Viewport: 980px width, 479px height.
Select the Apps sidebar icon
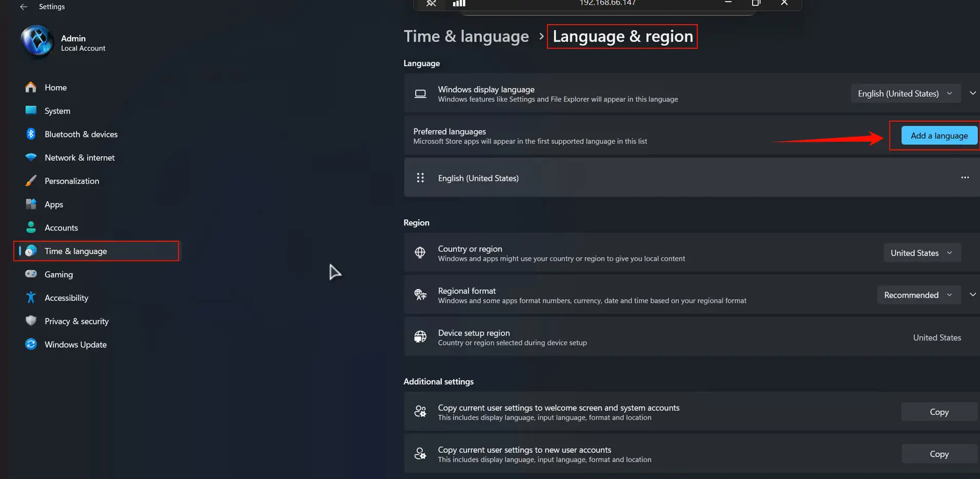(31, 204)
